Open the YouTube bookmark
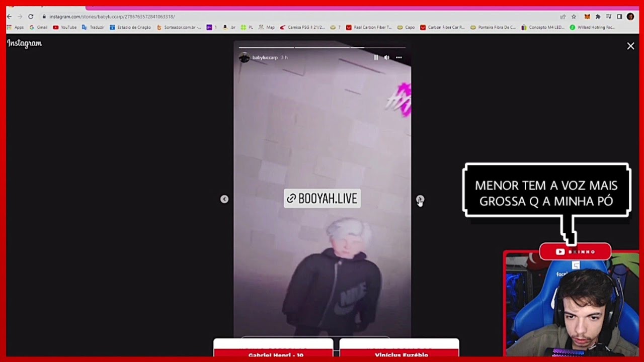The height and width of the screenshot is (362, 644). pyautogui.click(x=65, y=27)
